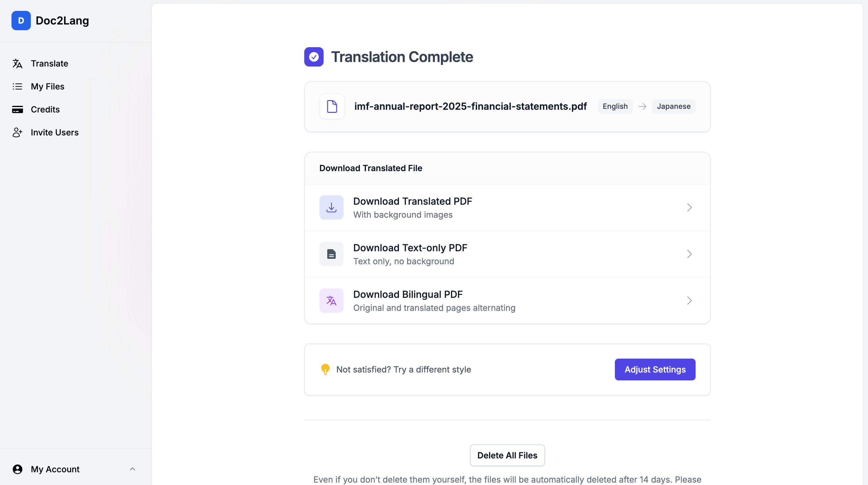This screenshot has width=868, height=485.
Task: Open the My Files menu item
Action: (x=47, y=86)
